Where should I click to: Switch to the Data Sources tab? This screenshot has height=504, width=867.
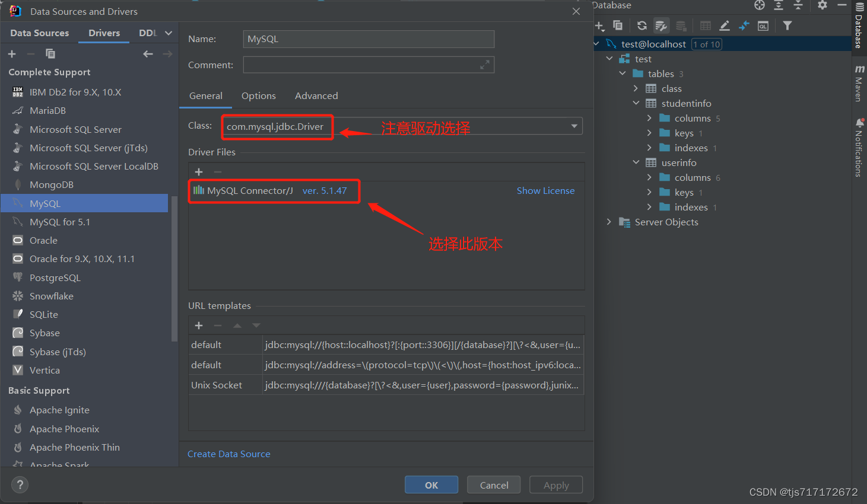point(39,33)
